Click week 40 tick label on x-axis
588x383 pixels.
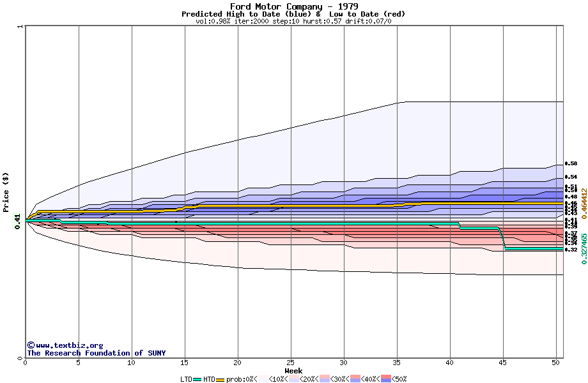click(449, 363)
